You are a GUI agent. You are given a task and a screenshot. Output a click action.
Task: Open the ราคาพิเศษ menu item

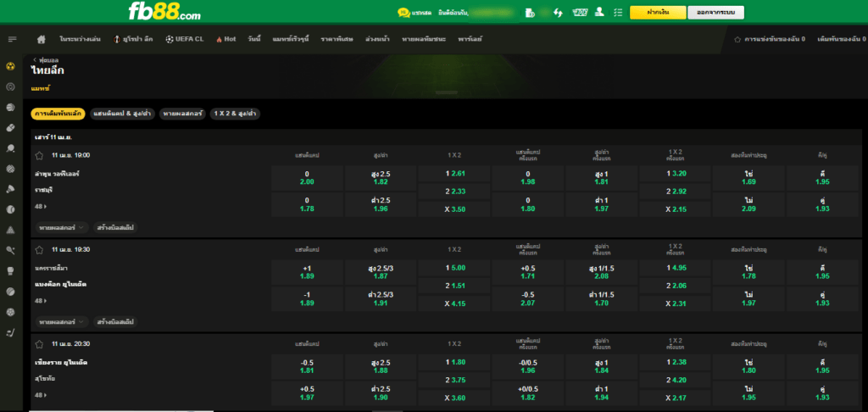pos(337,39)
